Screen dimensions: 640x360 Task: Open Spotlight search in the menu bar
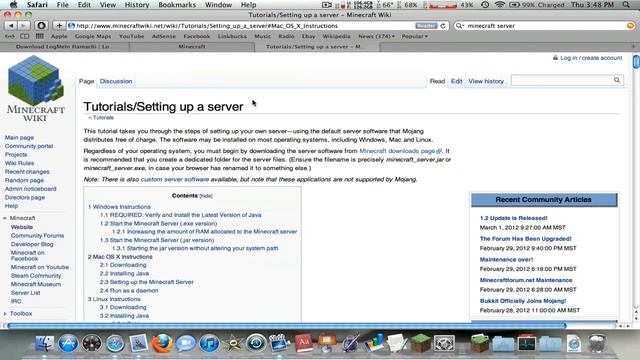tap(626, 5)
